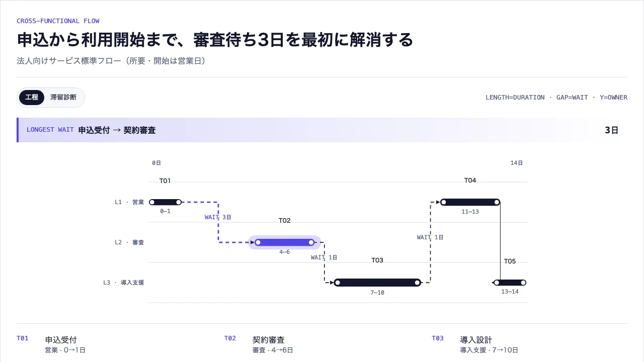Select the highlighted T02 bar labeled 4–6
The width and height of the screenshot is (644, 362).
(x=285, y=242)
